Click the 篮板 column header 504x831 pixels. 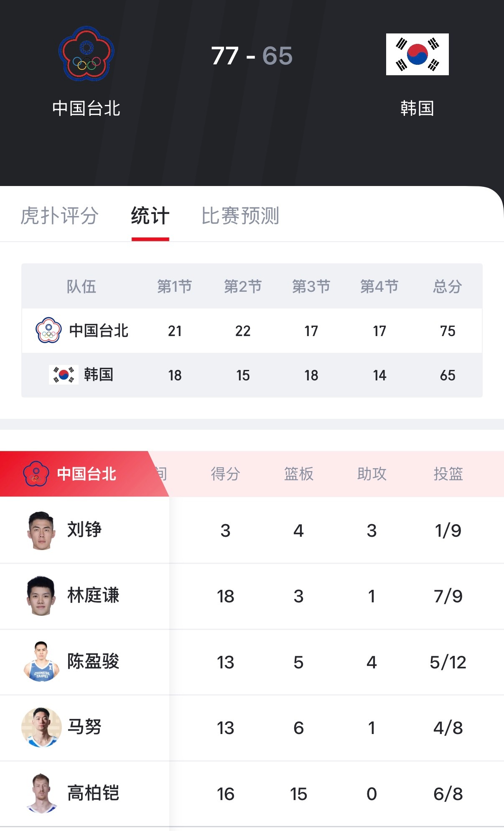click(x=298, y=473)
